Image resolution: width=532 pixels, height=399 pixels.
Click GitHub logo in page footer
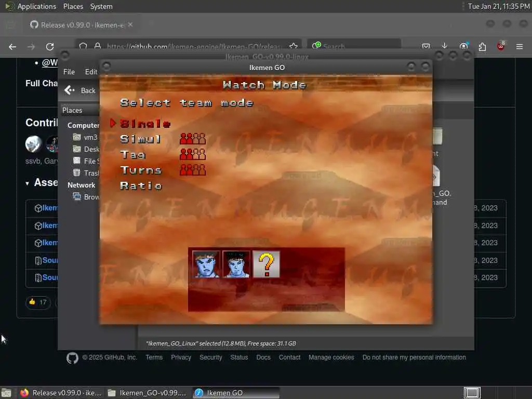pos(72,357)
